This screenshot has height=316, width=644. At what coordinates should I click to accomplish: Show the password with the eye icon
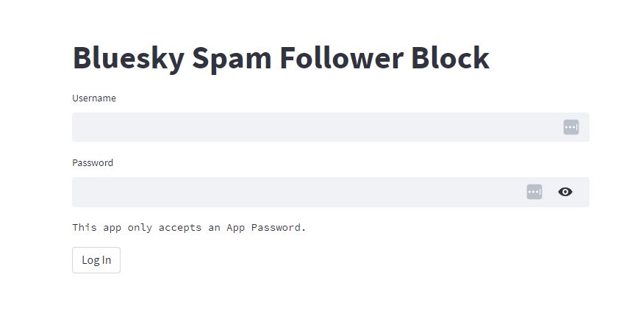point(565,192)
